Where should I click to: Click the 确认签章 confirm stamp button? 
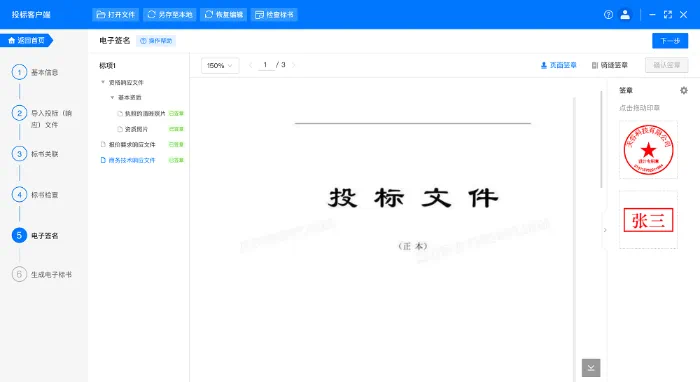667,65
